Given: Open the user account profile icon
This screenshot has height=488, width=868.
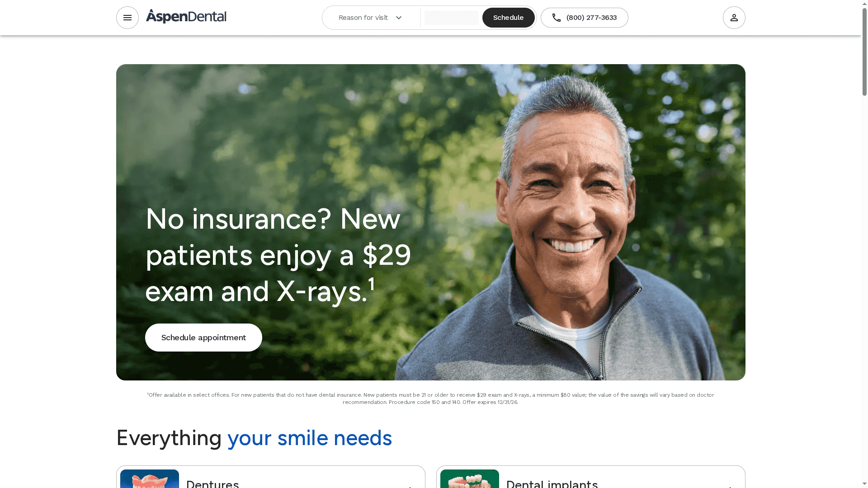Looking at the screenshot, I should (734, 18).
